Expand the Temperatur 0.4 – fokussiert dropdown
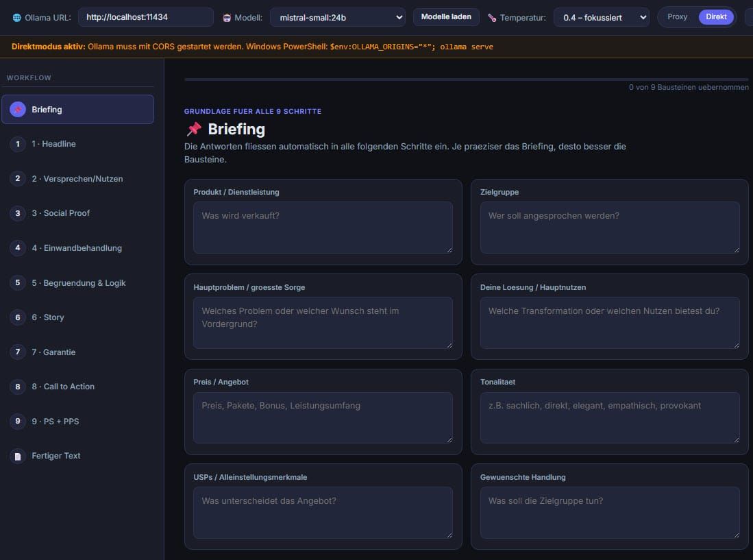The width and height of the screenshot is (753, 560). (602, 17)
